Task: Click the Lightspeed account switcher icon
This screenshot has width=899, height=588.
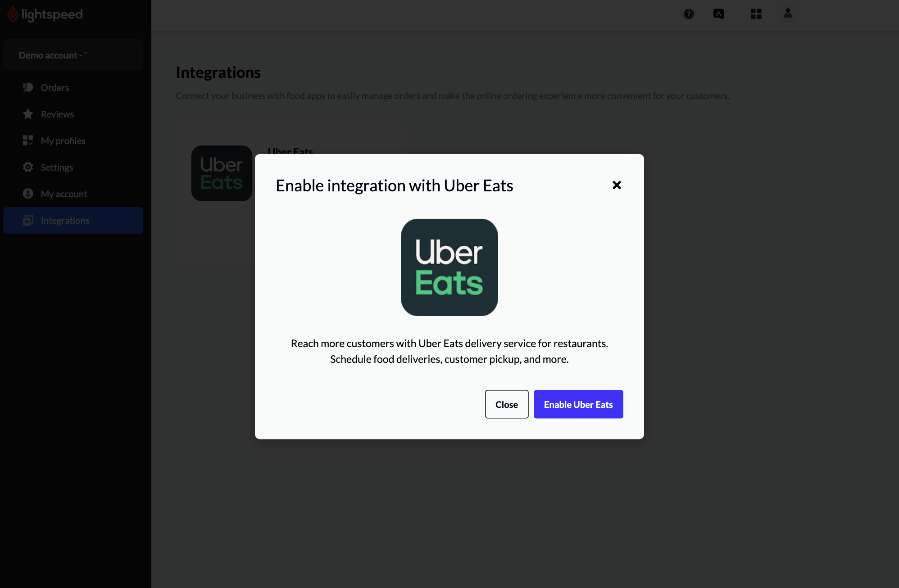Action: [x=756, y=14]
